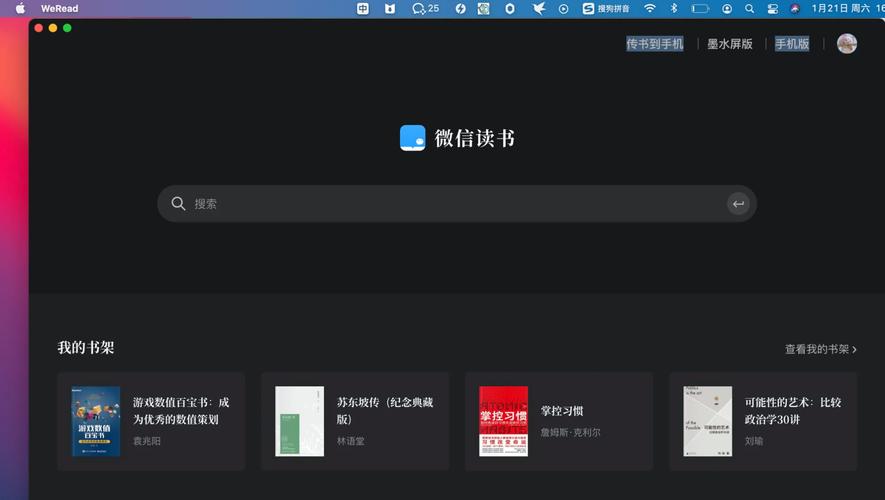Open 苏东坡传 book cover thumbnail

pyautogui.click(x=300, y=421)
